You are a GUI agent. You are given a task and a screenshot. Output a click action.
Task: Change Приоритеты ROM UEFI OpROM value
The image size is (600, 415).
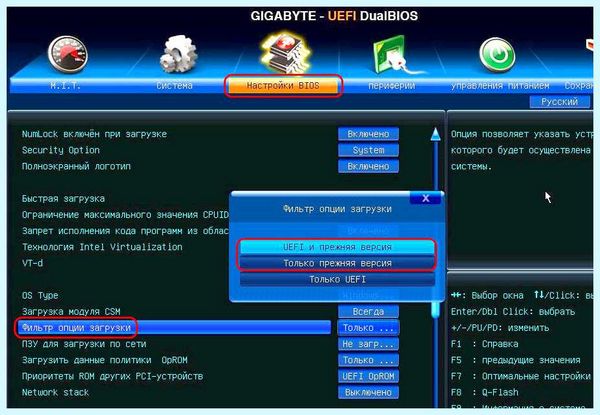[x=368, y=376]
